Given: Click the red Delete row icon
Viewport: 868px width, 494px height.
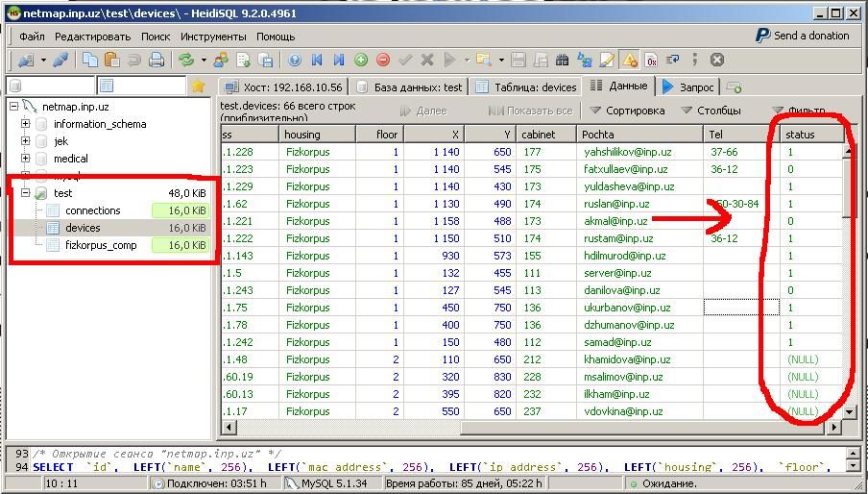Looking at the screenshot, I should (383, 61).
